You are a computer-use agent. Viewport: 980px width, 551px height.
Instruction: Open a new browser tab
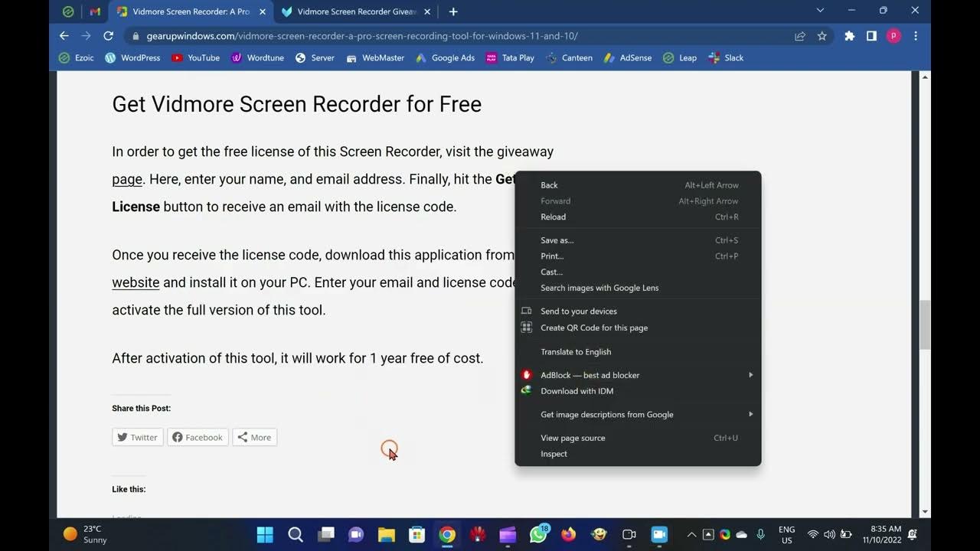coord(453,11)
